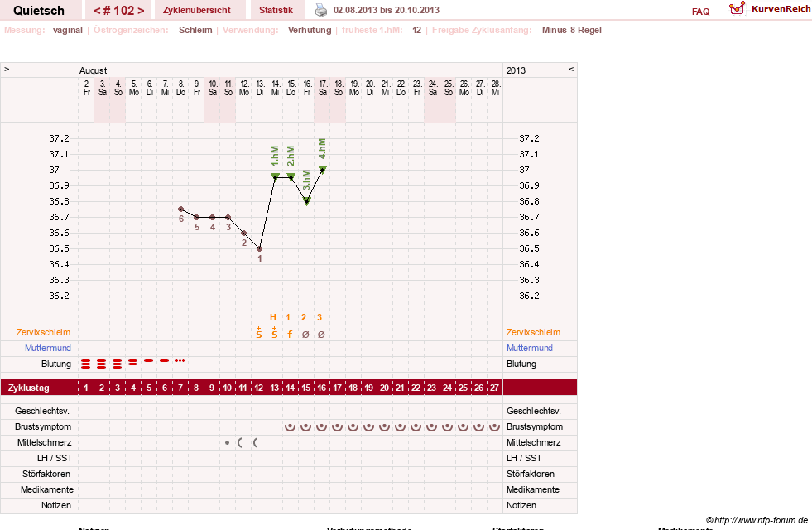Click the temperature point labeled 1

click(x=259, y=248)
